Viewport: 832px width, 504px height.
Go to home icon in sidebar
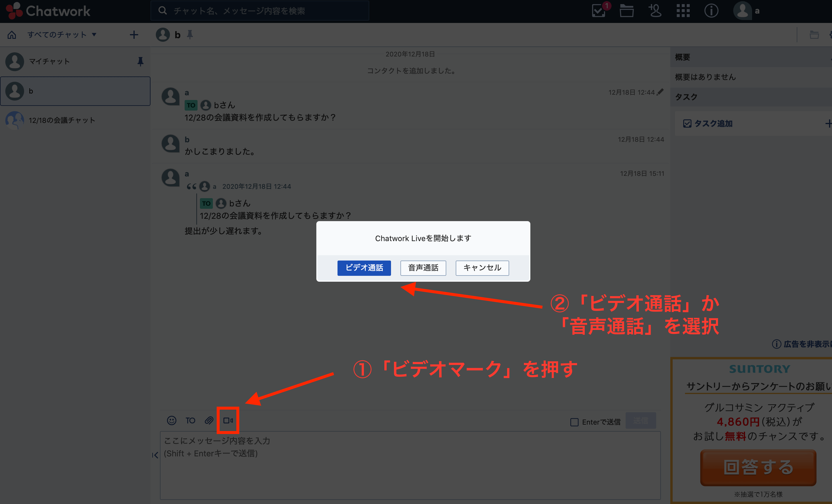pyautogui.click(x=12, y=35)
